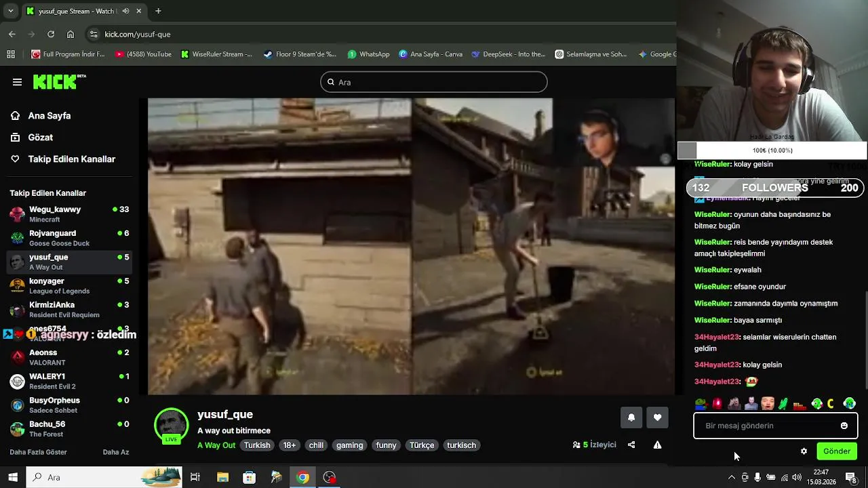This screenshot has width=868, height=488.
Task: Open the emoji picker in chat box
Action: point(844,426)
